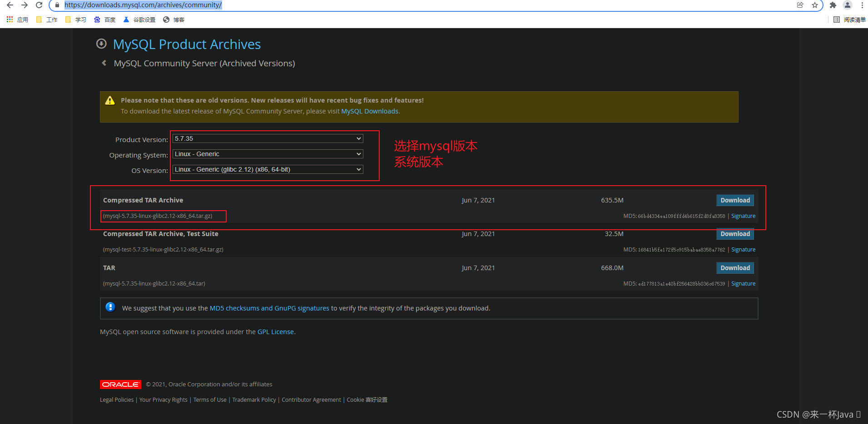Image resolution: width=868 pixels, height=424 pixels.
Task: Download the Test Suite archive 32.5M
Action: [x=735, y=234]
